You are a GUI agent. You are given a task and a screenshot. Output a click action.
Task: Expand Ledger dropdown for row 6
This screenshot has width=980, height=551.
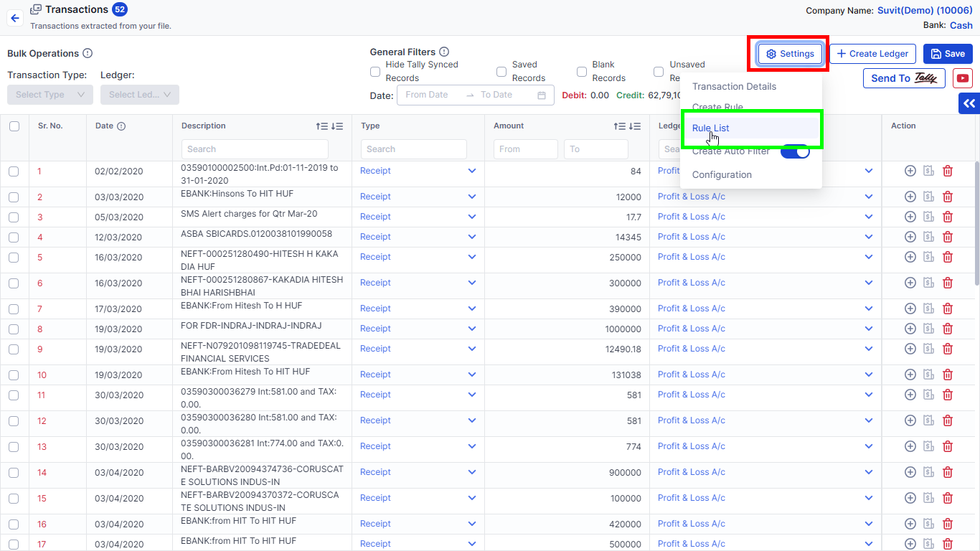[869, 283]
